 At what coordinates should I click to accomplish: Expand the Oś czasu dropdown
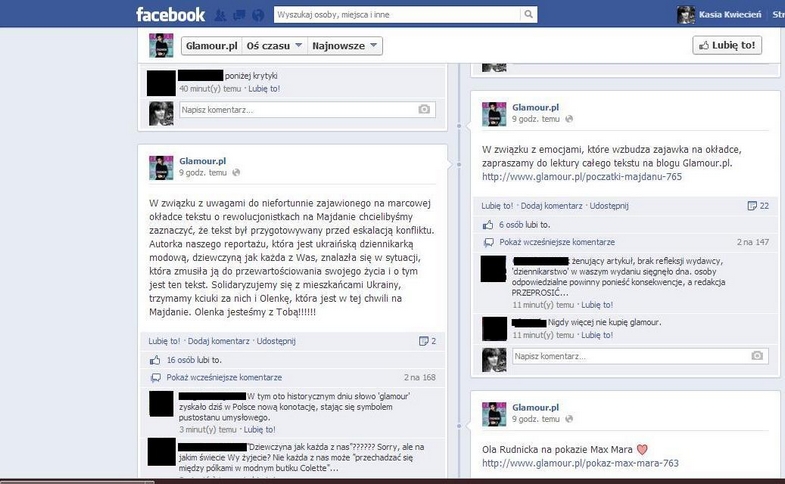pyautogui.click(x=274, y=46)
